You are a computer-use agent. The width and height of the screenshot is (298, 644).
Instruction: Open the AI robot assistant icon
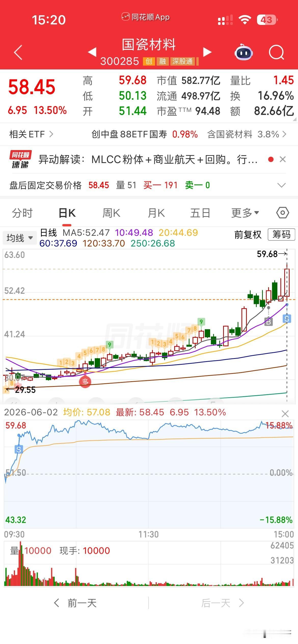click(243, 52)
